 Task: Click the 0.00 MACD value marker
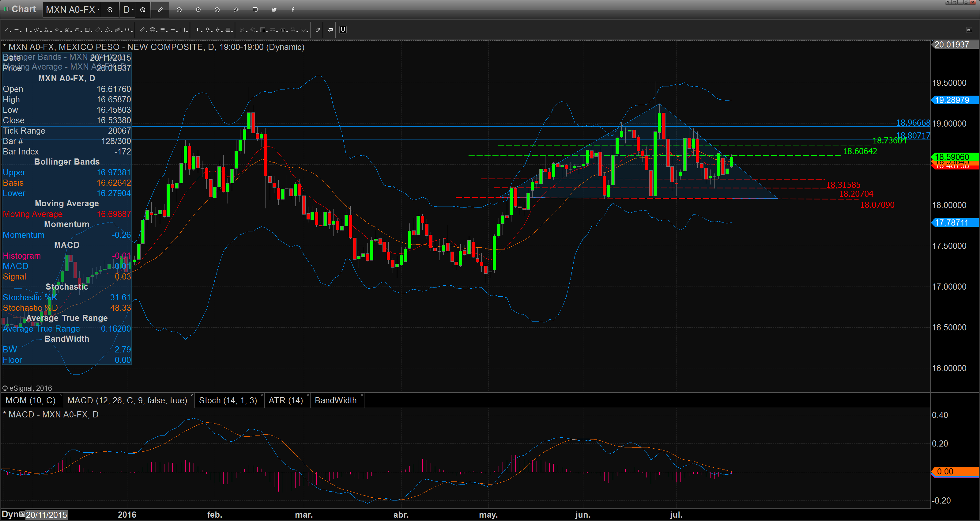coord(955,471)
